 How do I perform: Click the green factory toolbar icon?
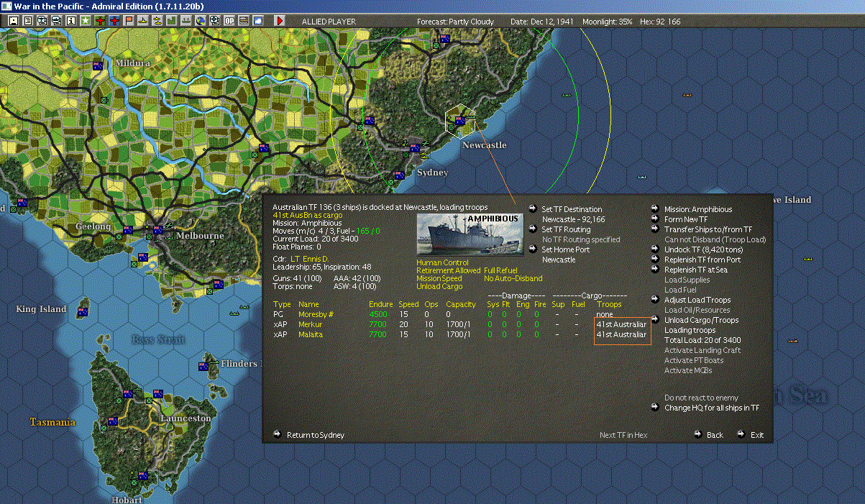pyautogui.click(x=172, y=21)
